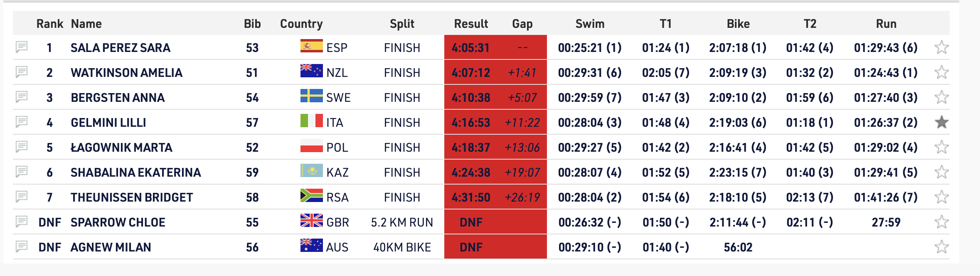980x276 pixels.
Task: Click the Kazakhstan flag icon
Action: [311, 170]
